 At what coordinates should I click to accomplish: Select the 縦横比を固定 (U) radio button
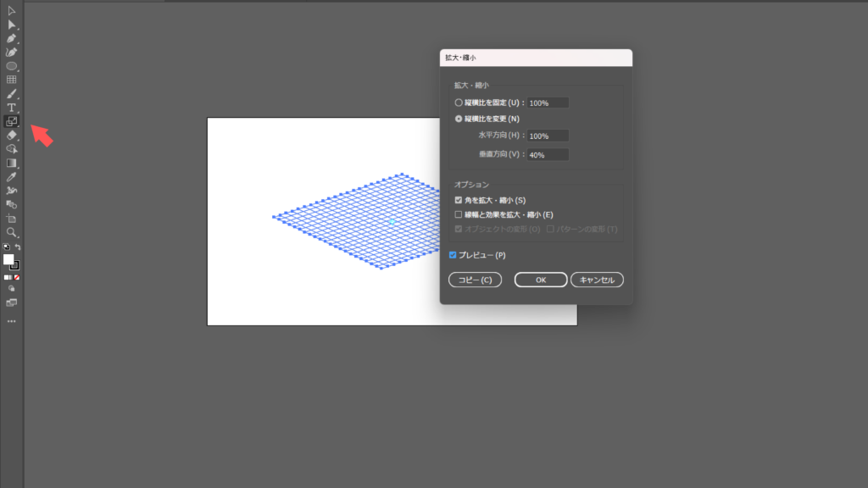coord(459,103)
